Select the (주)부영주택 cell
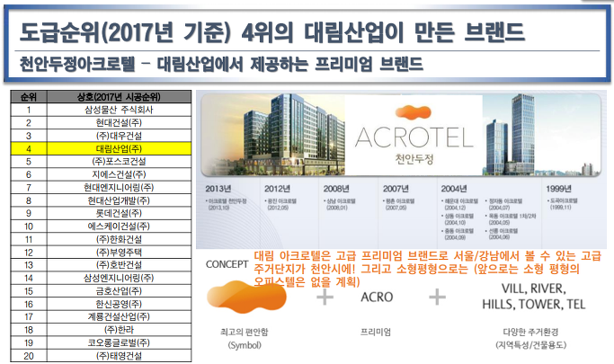 click(119, 252)
